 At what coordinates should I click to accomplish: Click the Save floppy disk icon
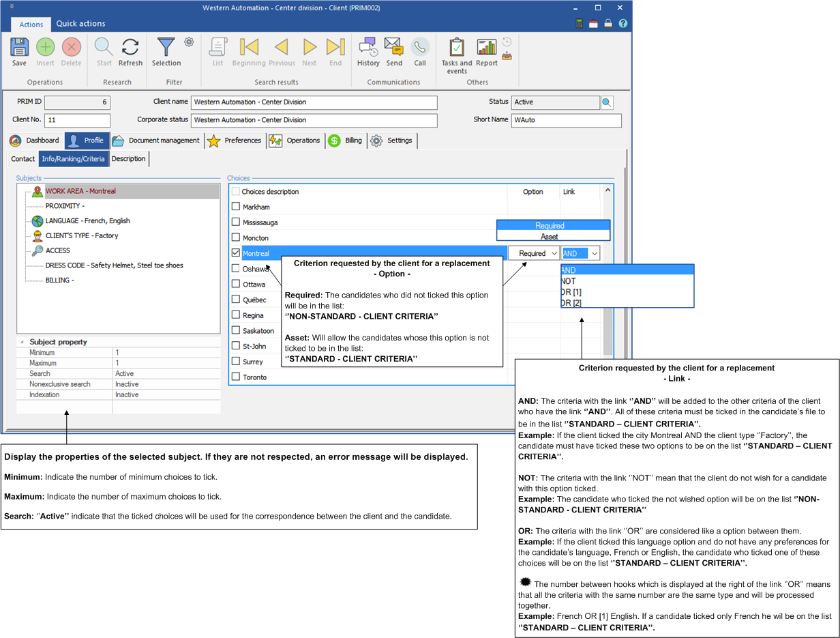[19, 47]
